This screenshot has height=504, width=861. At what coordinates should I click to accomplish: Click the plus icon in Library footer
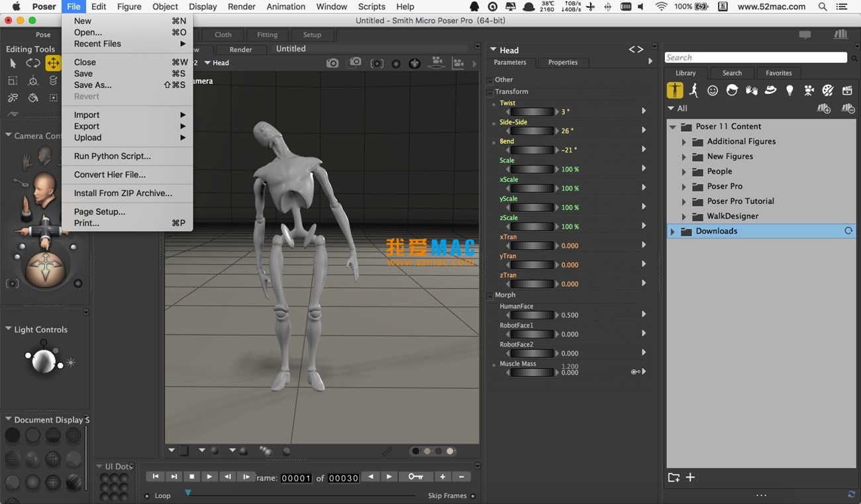pyautogui.click(x=690, y=478)
